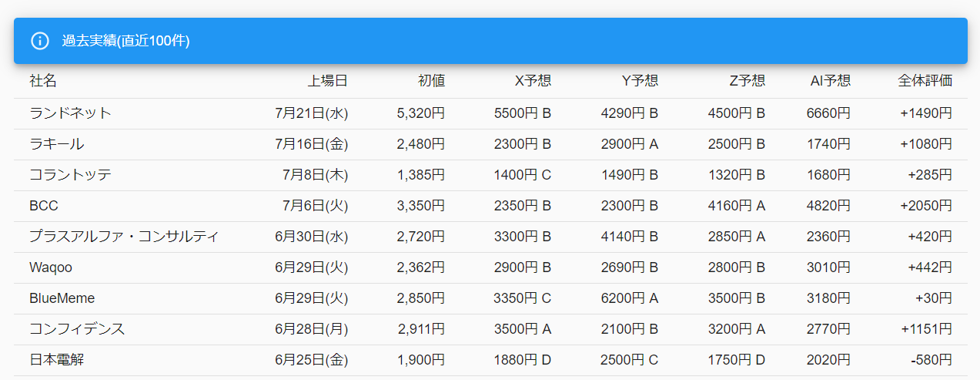Viewport: 980px width, 380px height.
Task: Open the BlueMeme company row
Action: click(x=62, y=298)
